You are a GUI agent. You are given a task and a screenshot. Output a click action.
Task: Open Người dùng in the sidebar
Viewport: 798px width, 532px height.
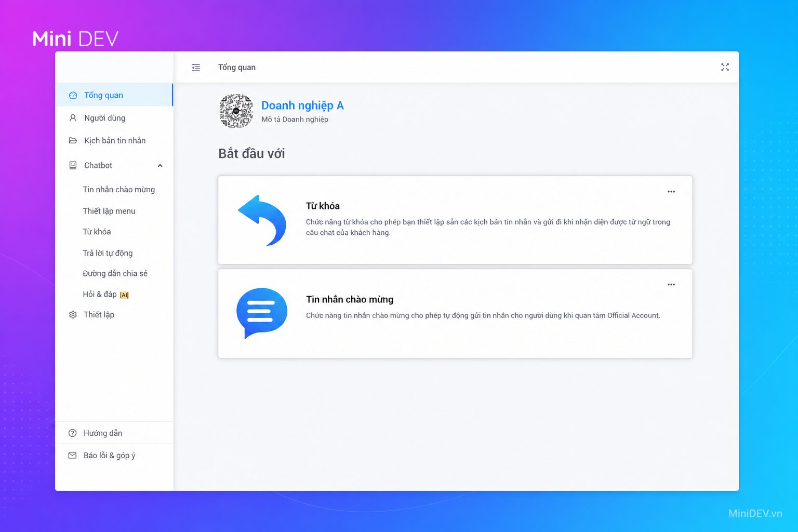[x=114, y=118]
